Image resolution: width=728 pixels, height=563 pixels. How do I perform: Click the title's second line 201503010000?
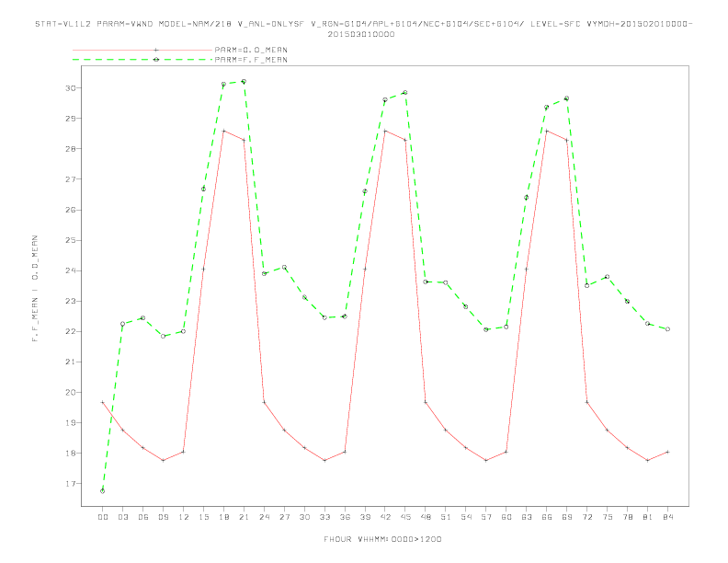(361, 34)
